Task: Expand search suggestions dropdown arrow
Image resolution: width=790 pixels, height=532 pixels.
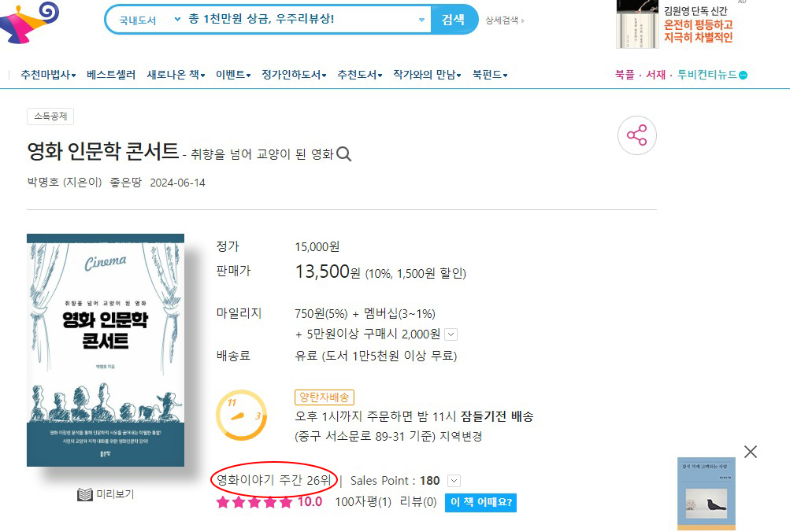Action: (x=421, y=20)
